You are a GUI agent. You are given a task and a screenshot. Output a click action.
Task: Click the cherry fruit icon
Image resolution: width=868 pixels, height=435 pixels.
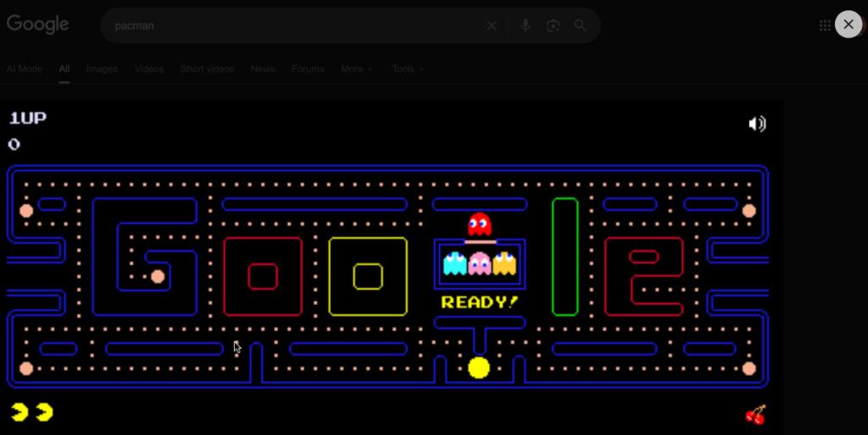pyautogui.click(x=755, y=414)
